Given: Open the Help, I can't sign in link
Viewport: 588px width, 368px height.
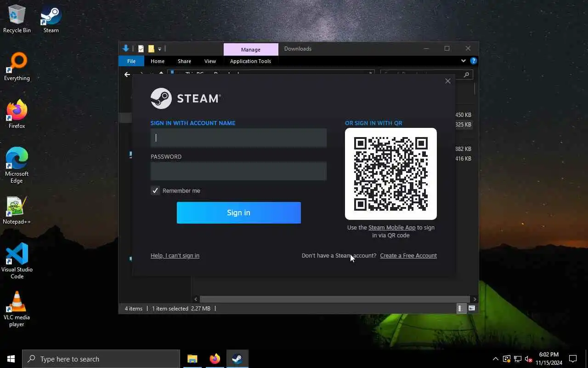Looking at the screenshot, I should coord(175,255).
